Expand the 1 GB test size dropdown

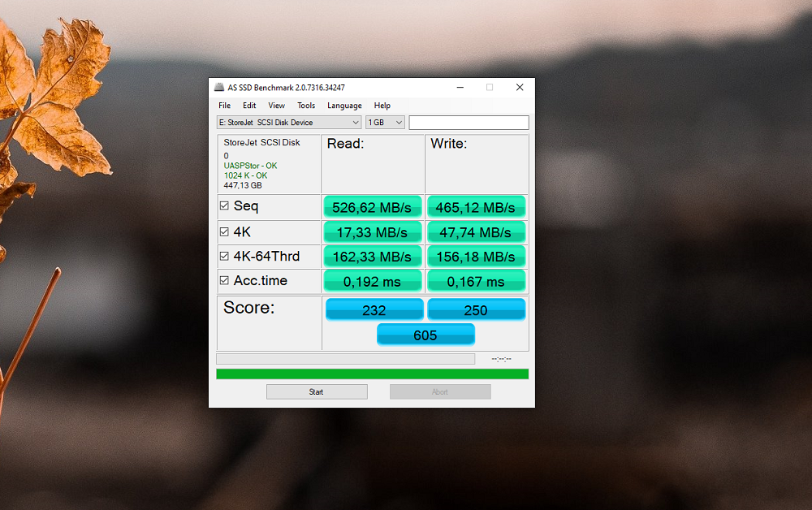[x=385, y=123]
